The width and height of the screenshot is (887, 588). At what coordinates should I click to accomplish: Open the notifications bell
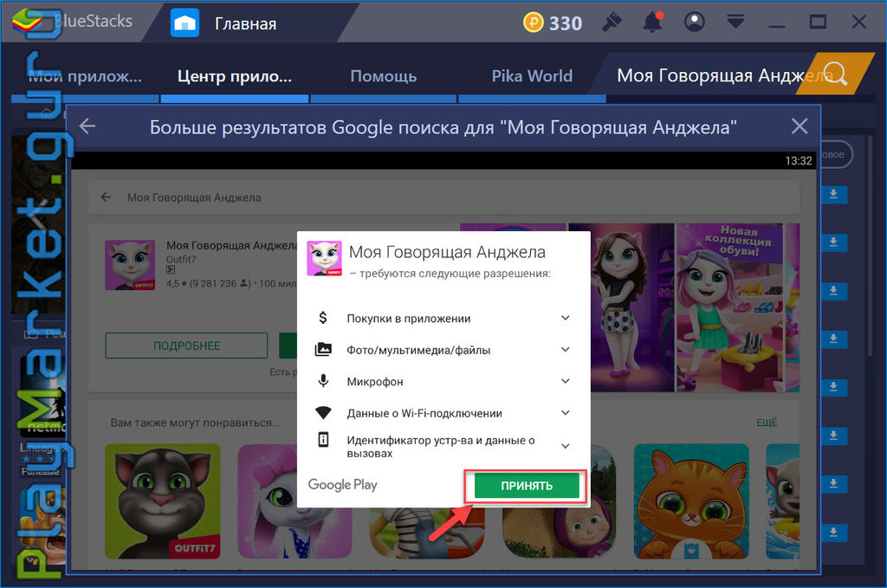652,22
